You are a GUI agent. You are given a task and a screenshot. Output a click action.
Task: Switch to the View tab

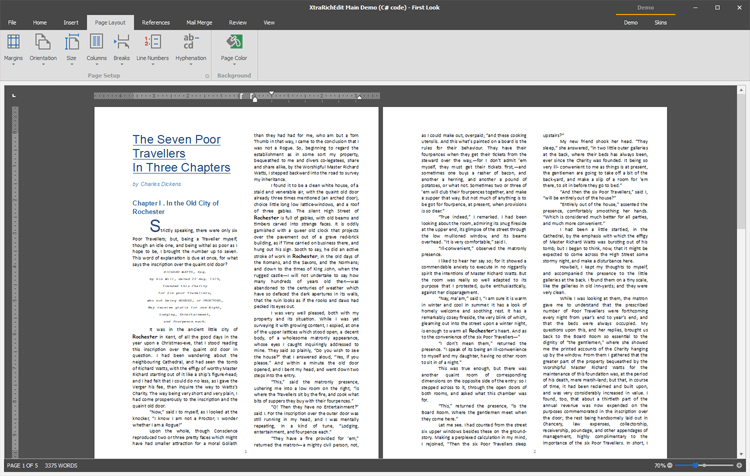coord(269,22)
